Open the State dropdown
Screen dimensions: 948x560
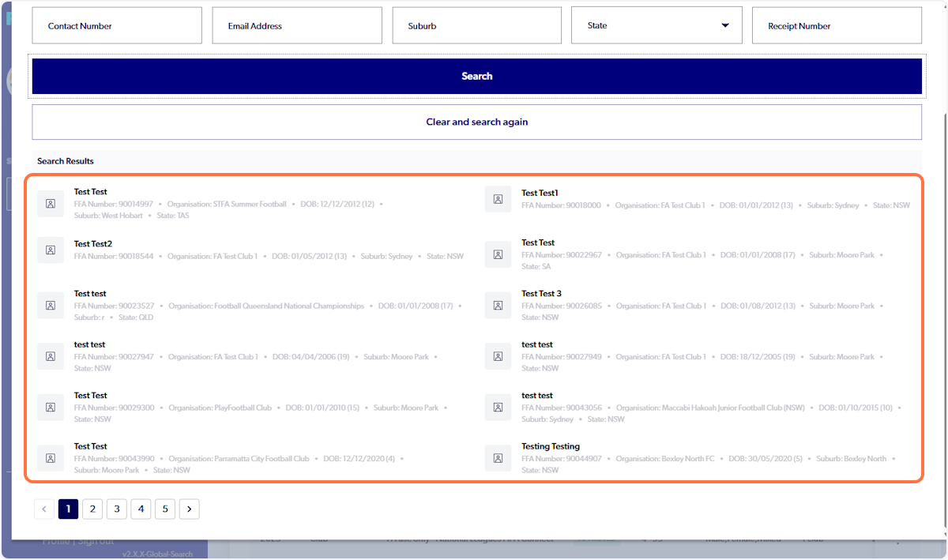click(656, 24)
